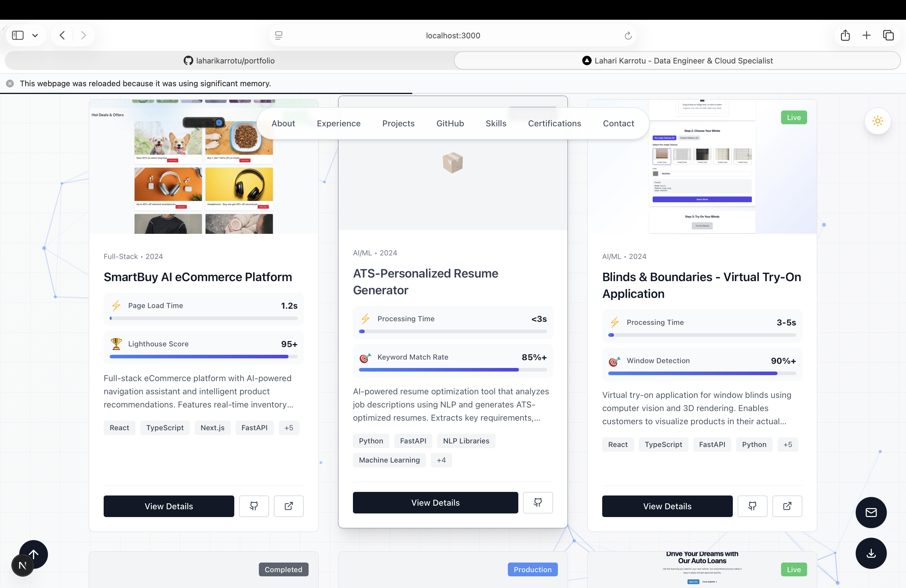This screenshot has height=588, width=906.
Task: Open the page reader icon in address bar
Action: [x=279, y=35]
